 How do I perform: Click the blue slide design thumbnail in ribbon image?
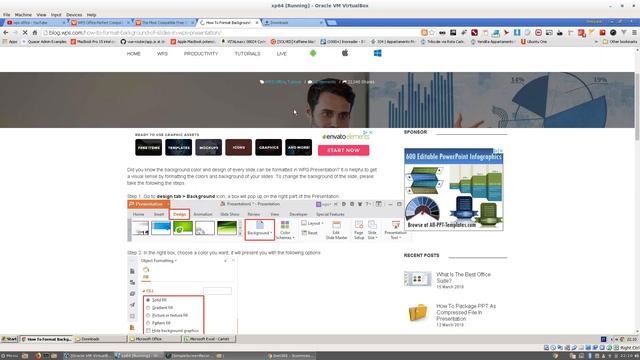pos(161,228)
